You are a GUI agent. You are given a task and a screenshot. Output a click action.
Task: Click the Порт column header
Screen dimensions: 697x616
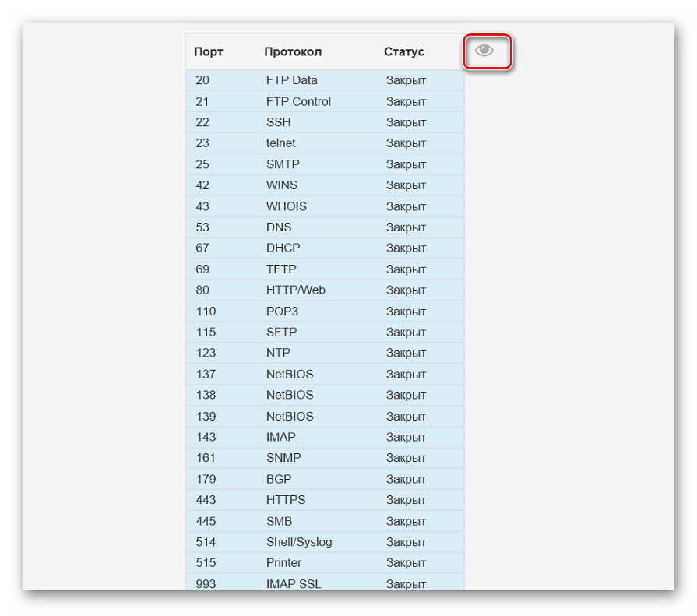(x=208, y=51)
